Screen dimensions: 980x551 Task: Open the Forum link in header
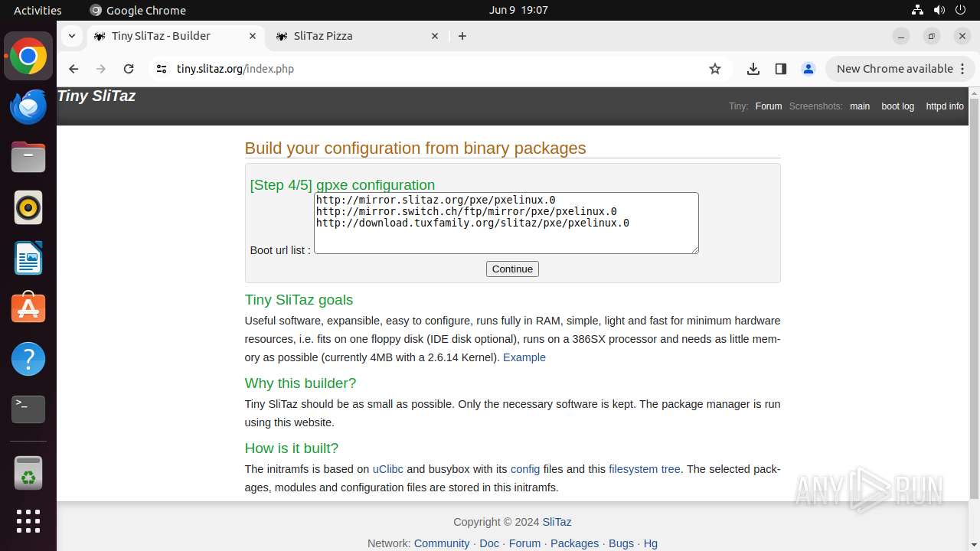pos(769,106)
